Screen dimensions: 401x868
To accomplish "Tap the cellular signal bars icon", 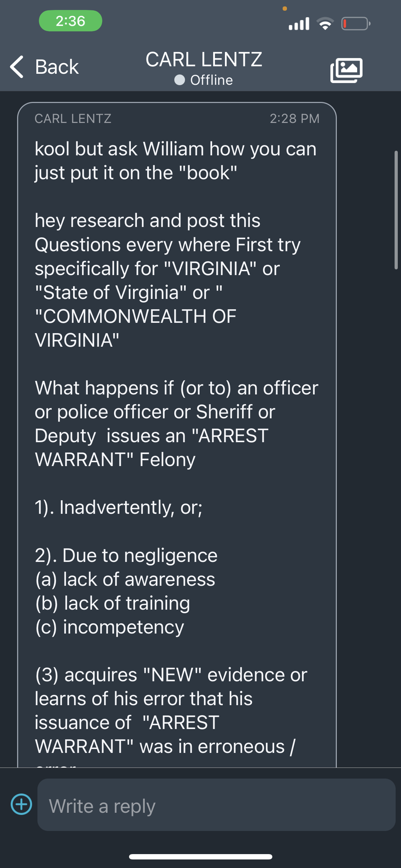I will (x=299, y=24).
